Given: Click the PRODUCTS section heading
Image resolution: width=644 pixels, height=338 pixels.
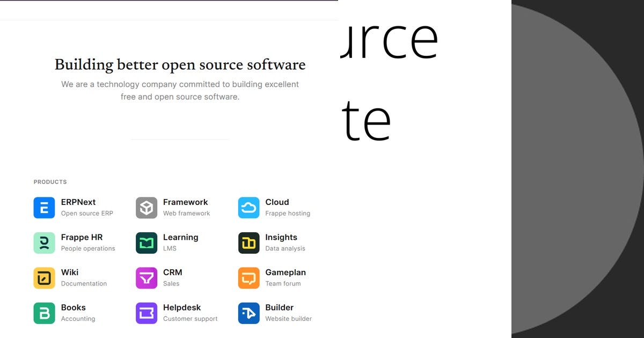Looking at the screenshot, I should (x=50, y=182).
